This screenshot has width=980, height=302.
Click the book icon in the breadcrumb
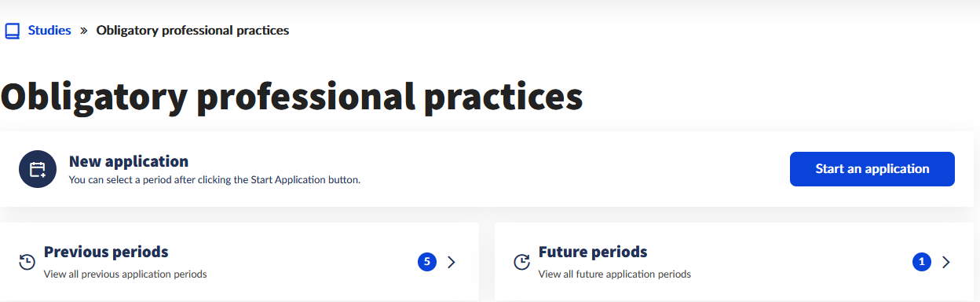click(12, 31)
